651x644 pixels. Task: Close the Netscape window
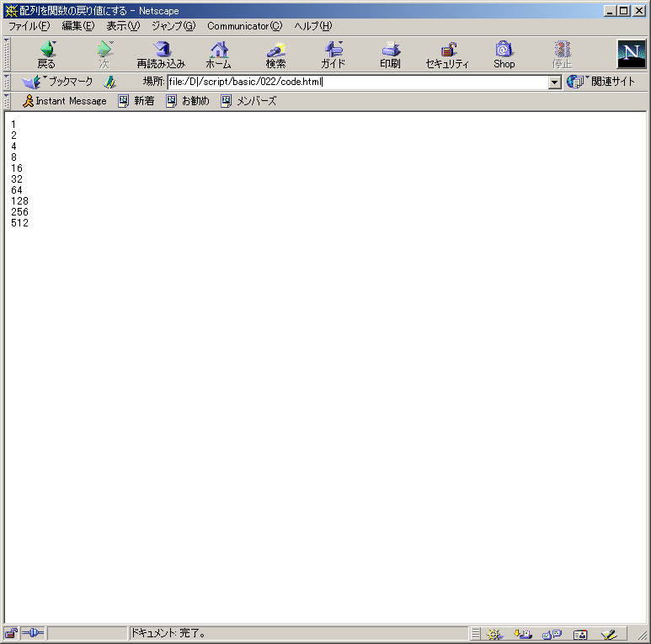tap(638, 11)
